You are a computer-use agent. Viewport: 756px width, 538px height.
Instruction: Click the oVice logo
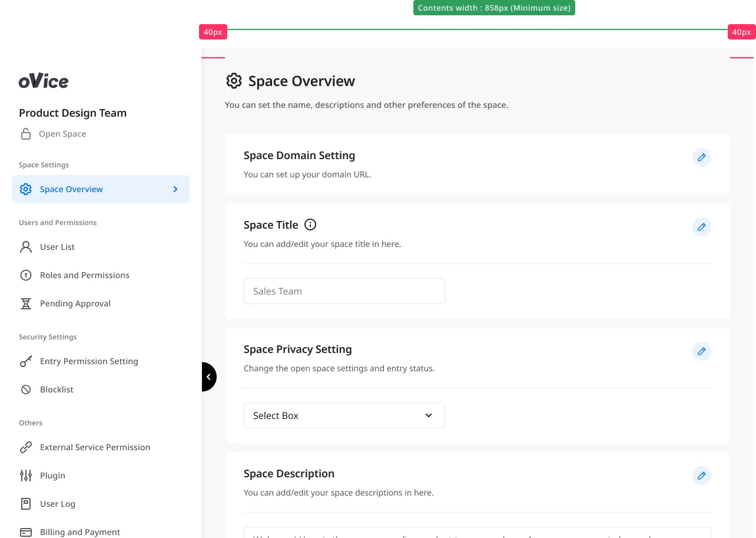44,81
